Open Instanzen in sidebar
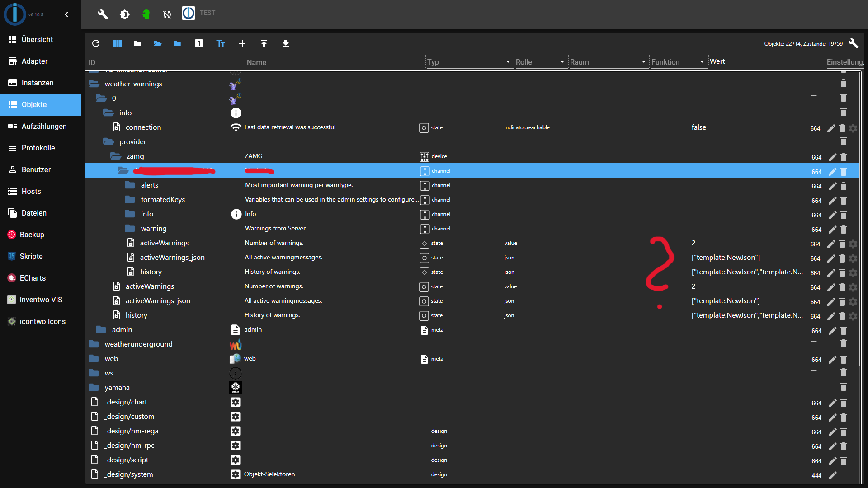 (x=40, y=83)
